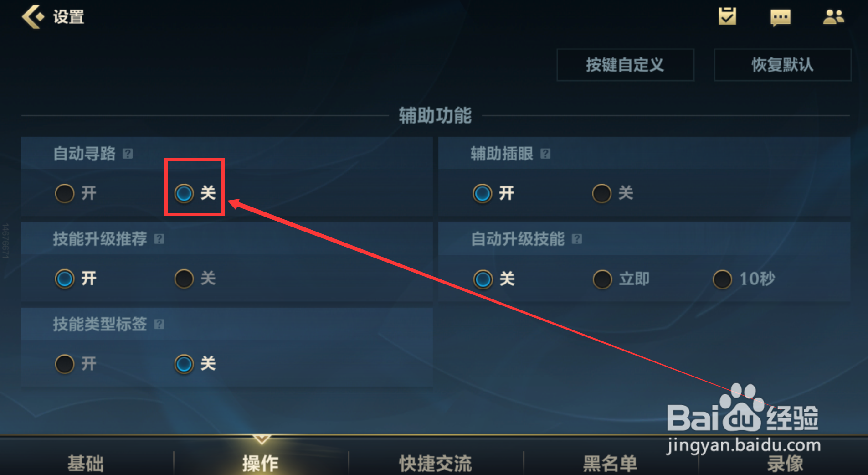Open the 黑名单 tab
The height and width of the screenshot is (475, 868).
(610, 463)
